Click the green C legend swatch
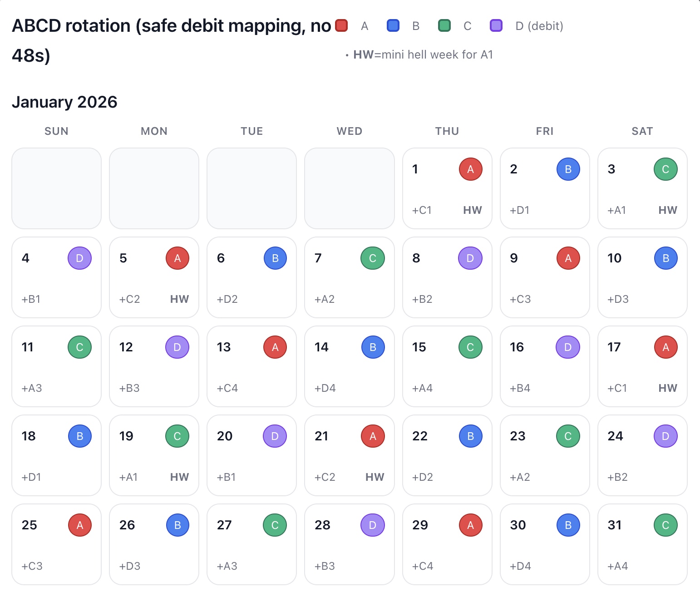This screenshot has width=700, height=602. tap(444, 26)
